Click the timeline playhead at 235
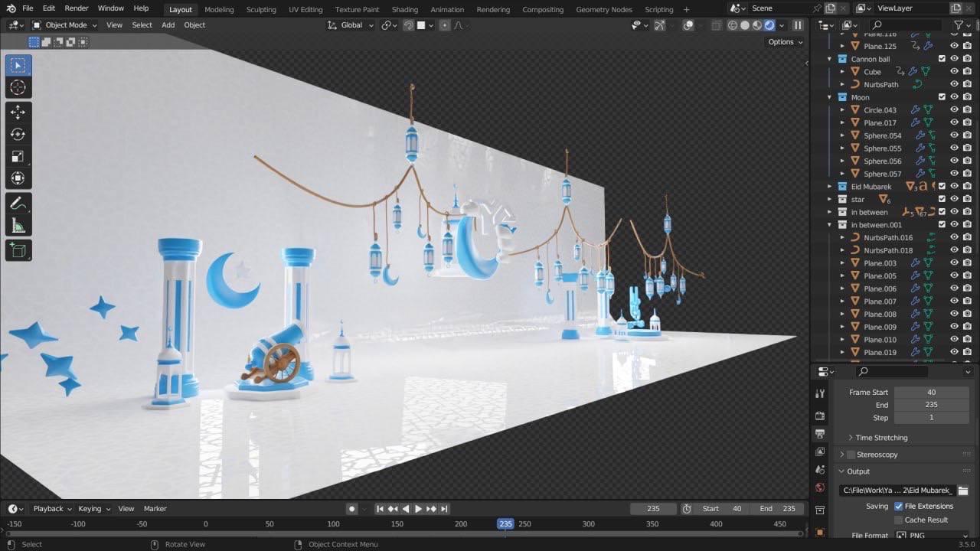The image size is (980, 551). (x=505, y=524)
